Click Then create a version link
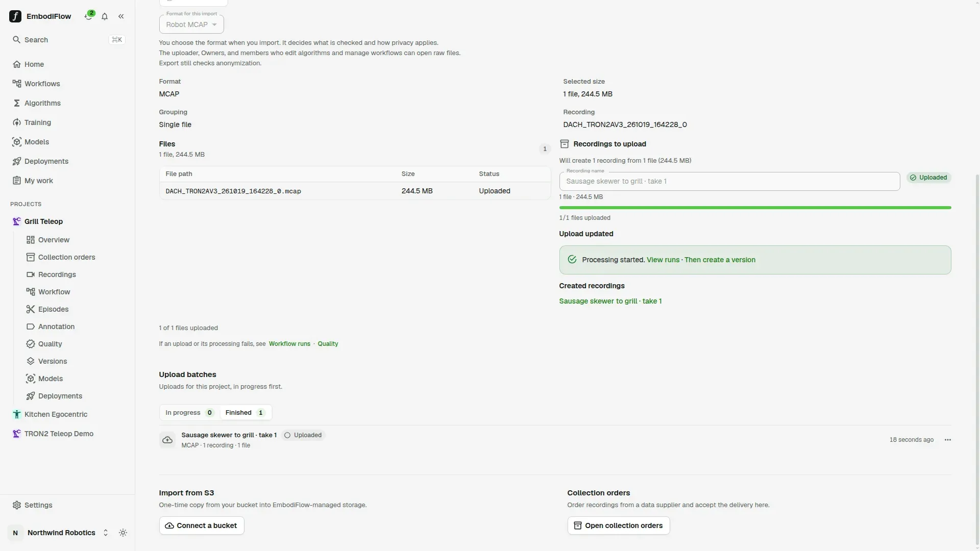 tap(720, 260)
